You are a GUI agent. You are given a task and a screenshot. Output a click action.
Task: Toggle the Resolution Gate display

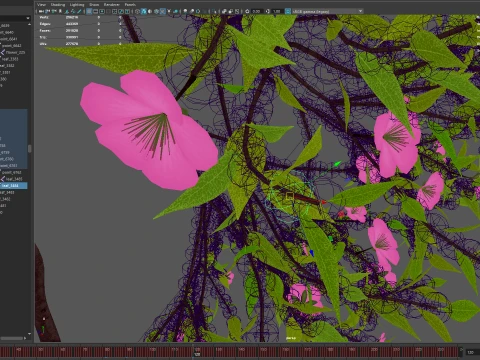(102, 11)
